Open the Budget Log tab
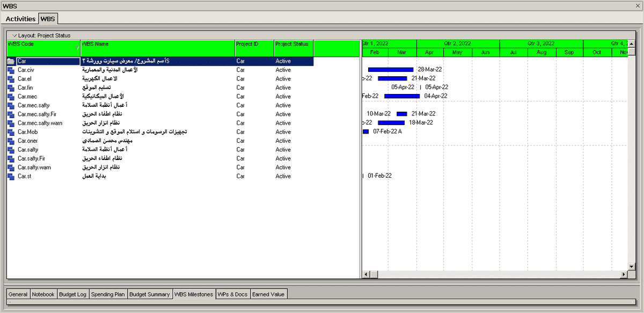644x313 pixels. click(72, 294)
